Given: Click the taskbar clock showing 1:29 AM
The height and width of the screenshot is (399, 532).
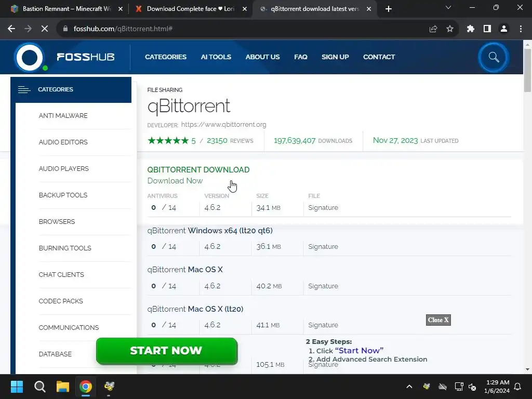Looking at the screenshot, I should [x=497, y=387].
